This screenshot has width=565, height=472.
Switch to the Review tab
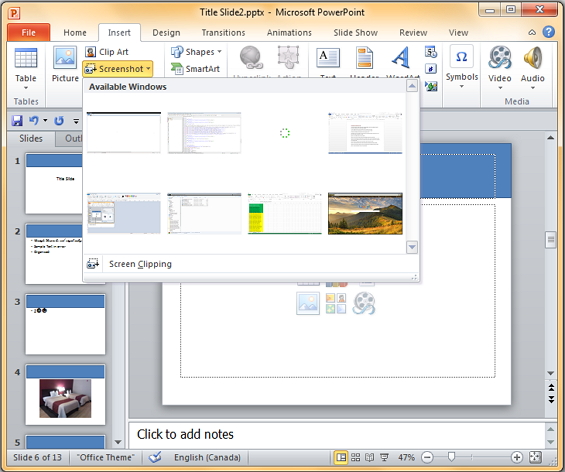click(413, 32)
